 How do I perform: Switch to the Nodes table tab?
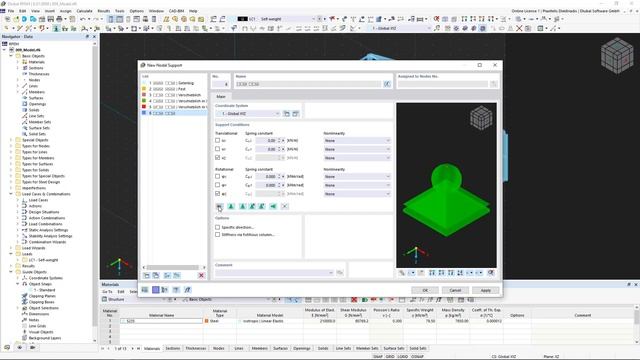coord(218,348)
